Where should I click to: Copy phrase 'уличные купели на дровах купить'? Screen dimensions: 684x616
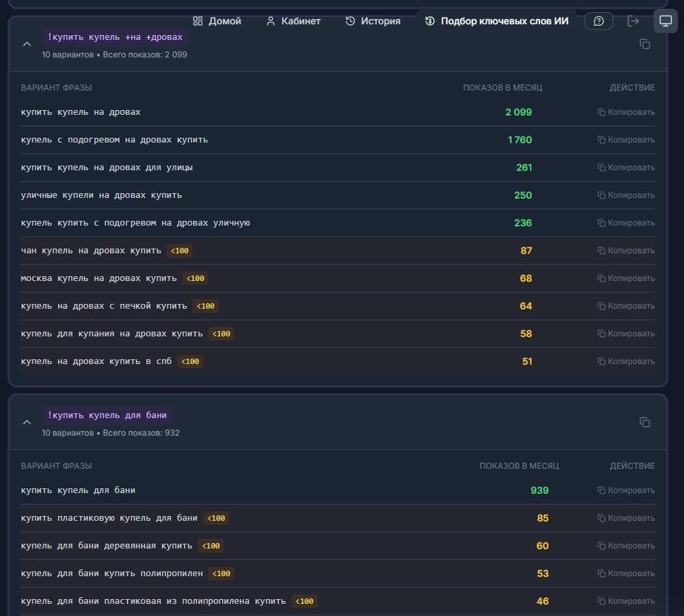click(x=626, y=195)
